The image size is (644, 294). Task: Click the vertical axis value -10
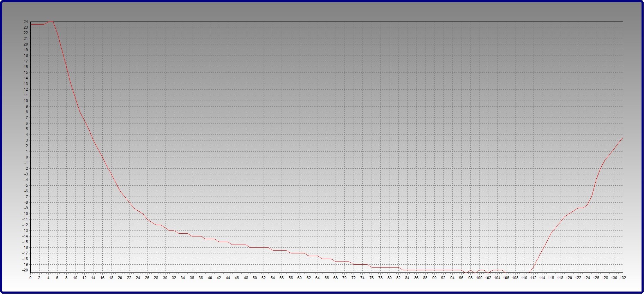click(25, 214)
